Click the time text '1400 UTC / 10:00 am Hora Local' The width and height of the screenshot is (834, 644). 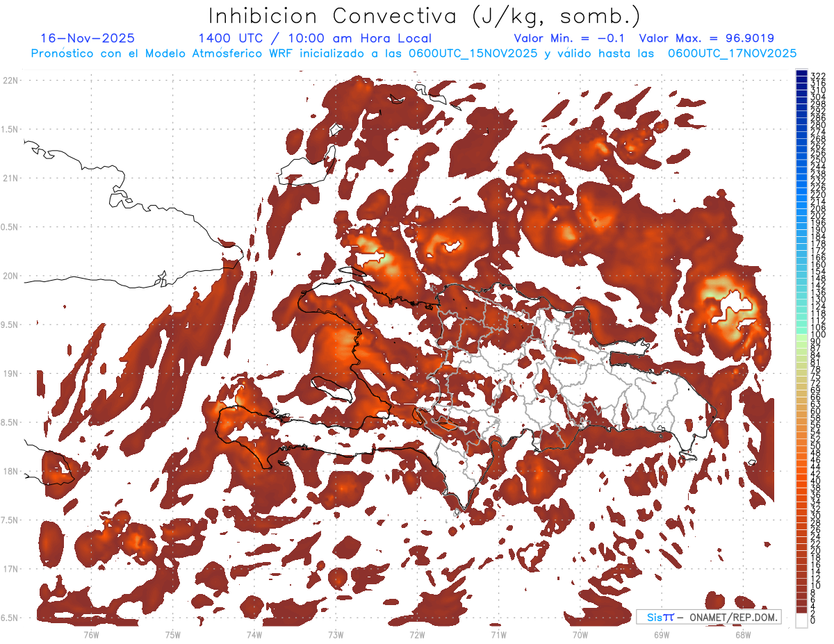[315, 38]
